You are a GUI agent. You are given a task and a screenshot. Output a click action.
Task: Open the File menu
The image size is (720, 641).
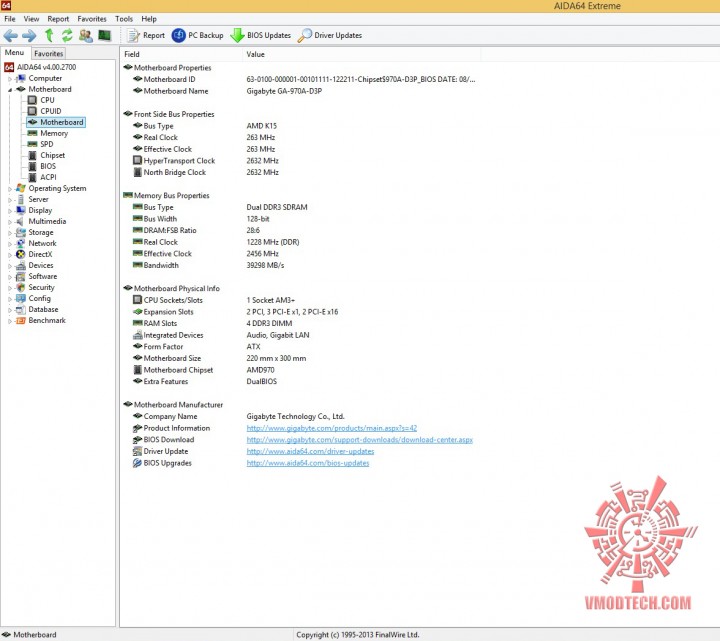pyautogui.click(x=10, y=19)
